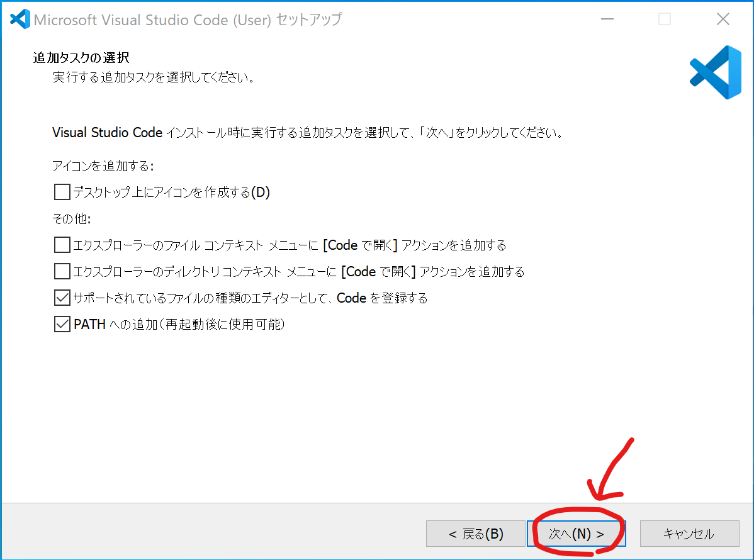Enable the デスクトップ上にアイコンを作成する checkbox

[x=62, y=192]
